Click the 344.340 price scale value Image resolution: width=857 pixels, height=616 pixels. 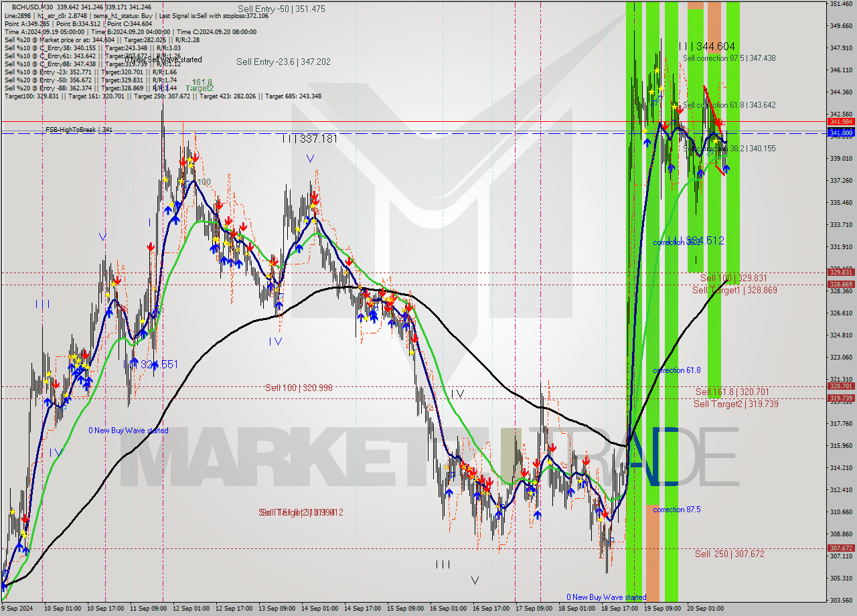coord(841,92)
